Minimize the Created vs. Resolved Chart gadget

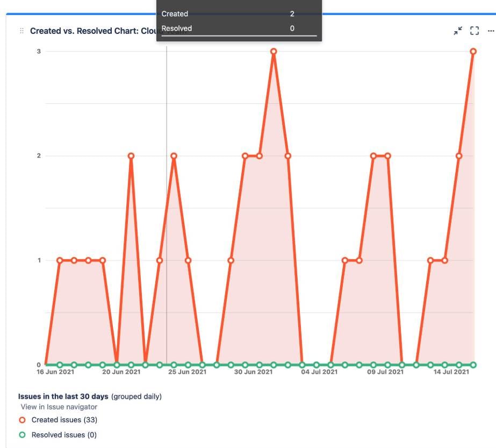tap(458, 31)
